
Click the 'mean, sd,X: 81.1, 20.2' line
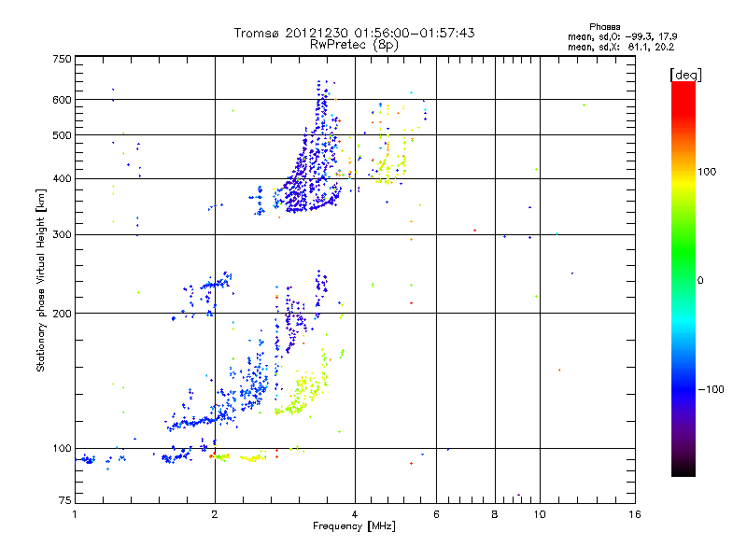pyautogui.click(x=621, y=47)
